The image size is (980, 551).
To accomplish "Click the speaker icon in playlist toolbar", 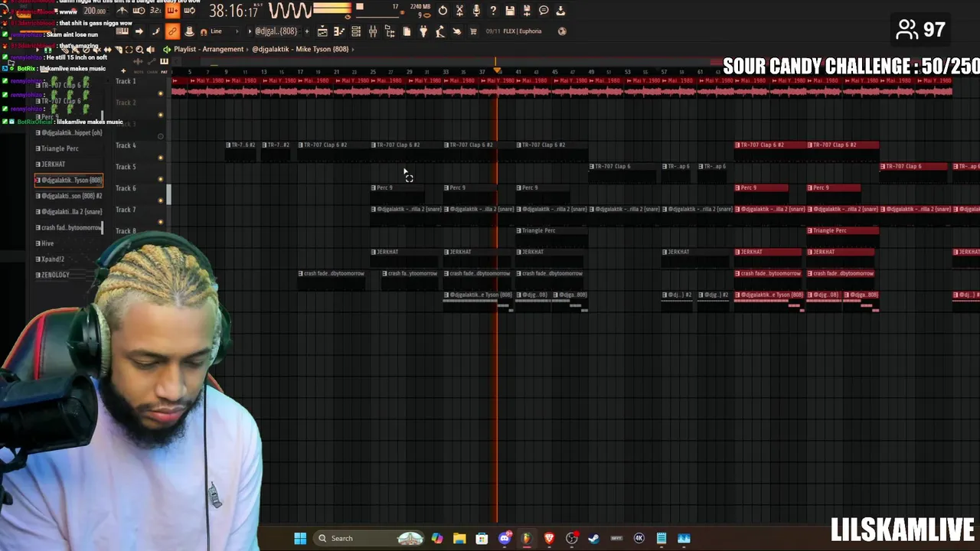I will [x=151, y=49].
